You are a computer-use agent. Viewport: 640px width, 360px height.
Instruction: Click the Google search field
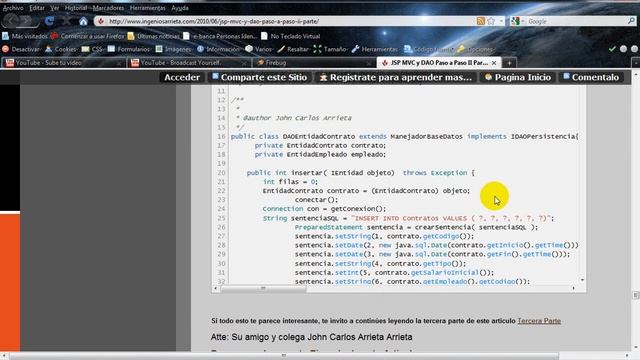point(576,21)
